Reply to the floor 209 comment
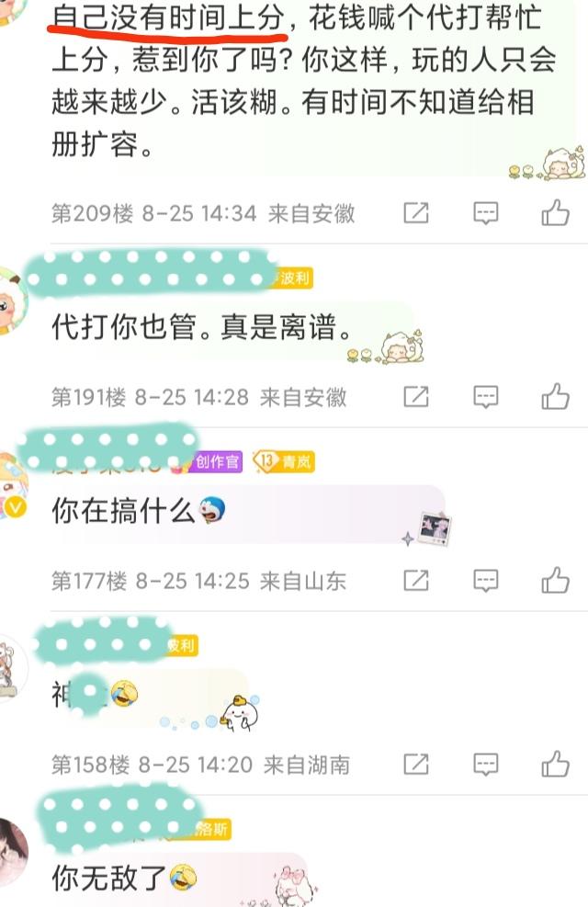Screen dimensions: 588x907 [x=486, y=213]
